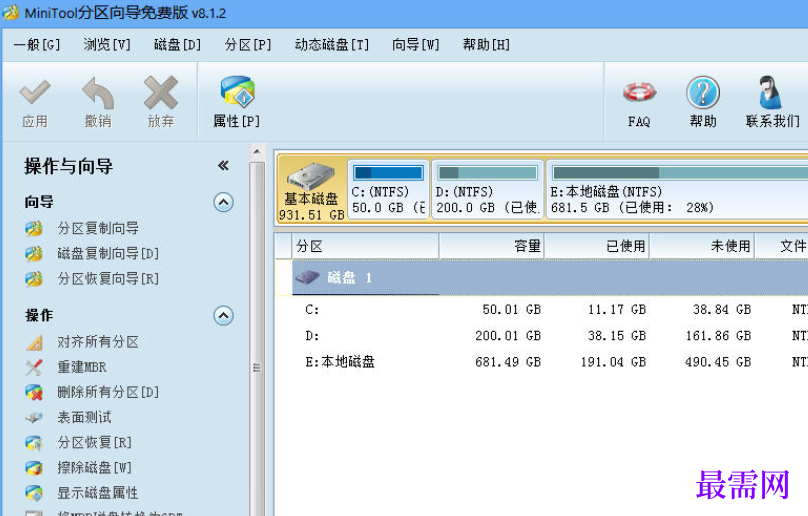The height and width of the screenshot is (516, 808).
Task: Click the 磁盘复制向导[D] icon
Action: click(x=34, y=254)
